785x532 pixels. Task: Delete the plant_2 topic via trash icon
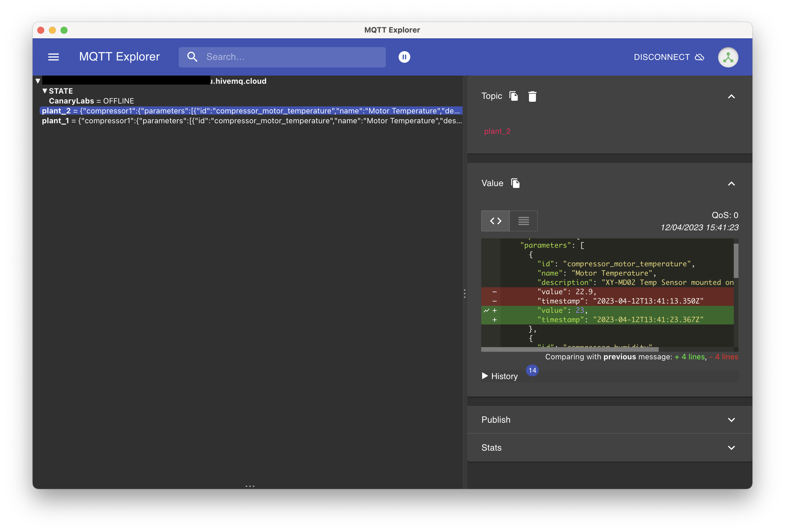533,96
